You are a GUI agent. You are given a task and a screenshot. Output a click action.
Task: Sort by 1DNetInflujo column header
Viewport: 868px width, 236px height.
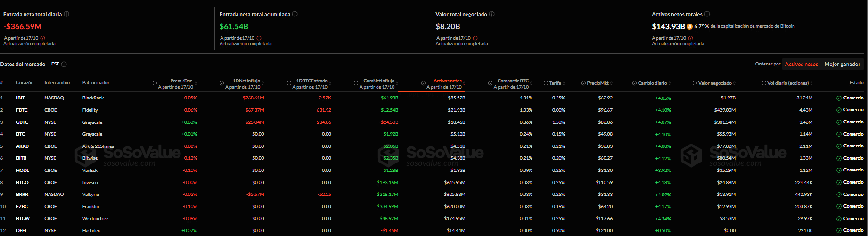246,81
